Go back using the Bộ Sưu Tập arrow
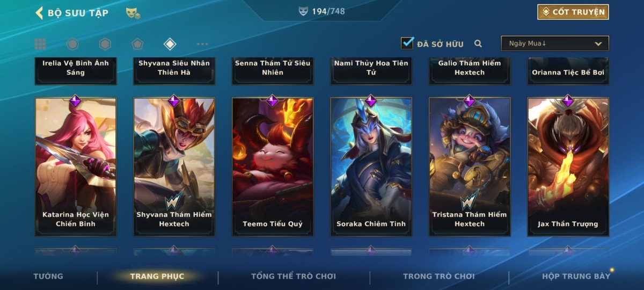644x290 pixels. (x=39, y=12)
